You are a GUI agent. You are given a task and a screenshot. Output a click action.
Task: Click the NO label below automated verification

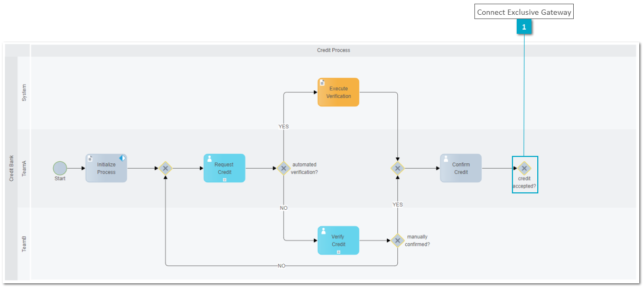284,208
